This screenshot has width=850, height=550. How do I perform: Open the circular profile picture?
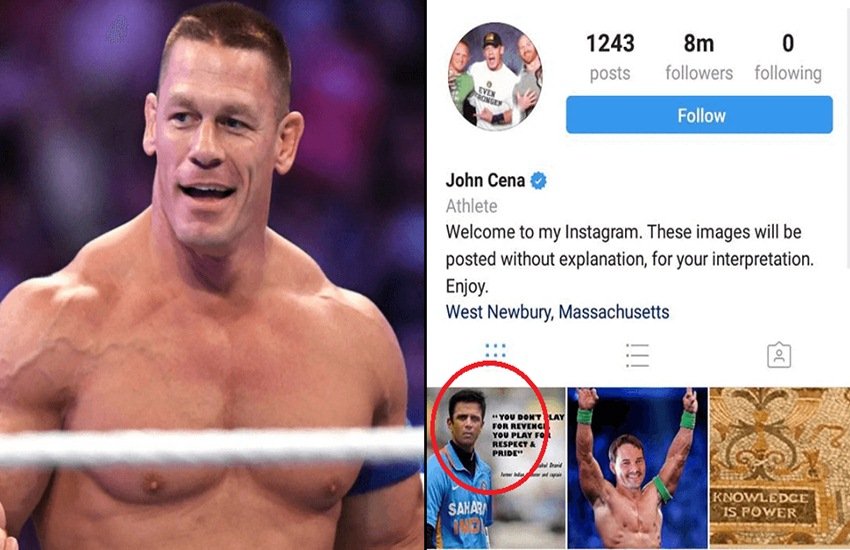pos(495,76)
